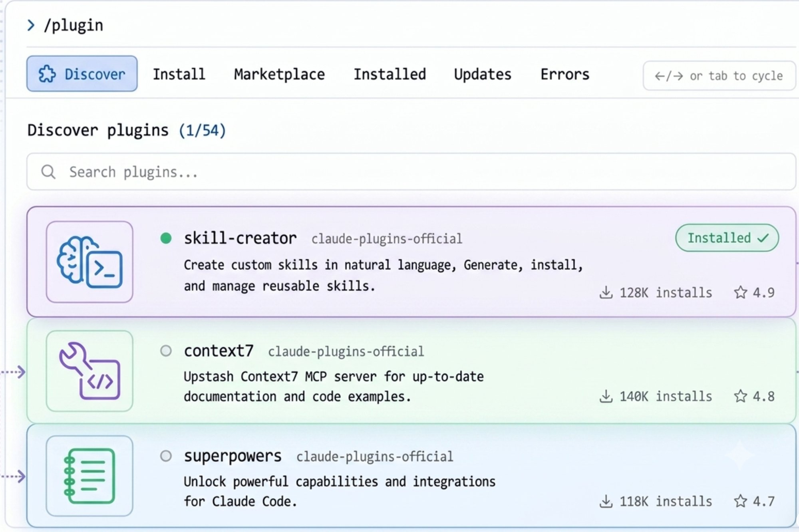Screen dimensions: 799x532
Task: Select the skill-creator green status dot
Action: point(166,238)
